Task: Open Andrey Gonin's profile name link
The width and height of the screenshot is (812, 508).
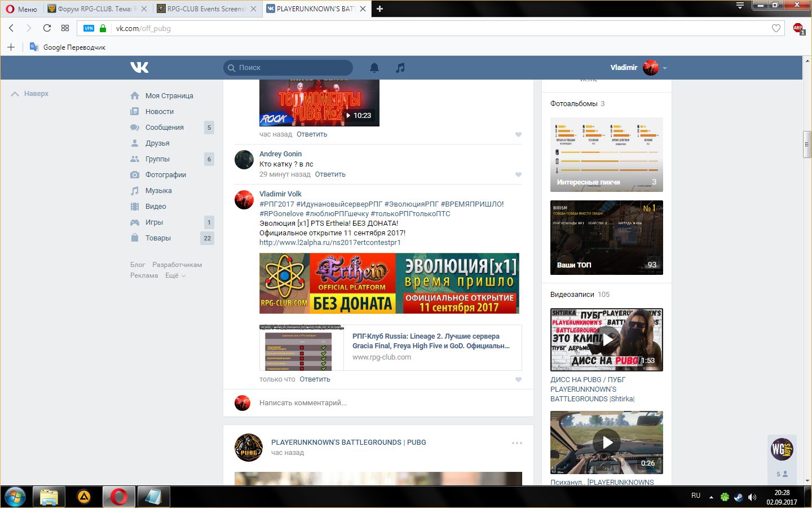Action: click(280, 154)
